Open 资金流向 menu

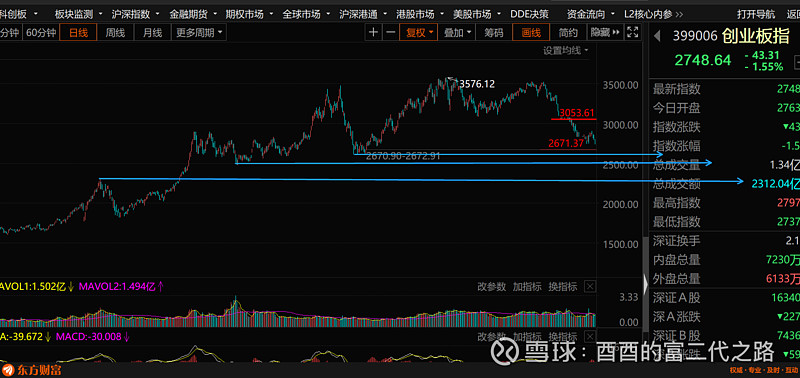point(591,14)
